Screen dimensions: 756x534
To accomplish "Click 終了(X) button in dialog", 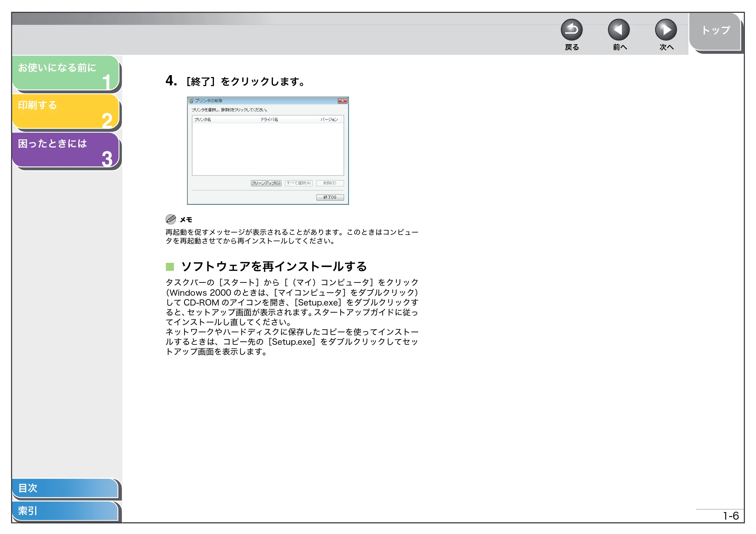I will pyautogui.click(x=330, y=197).
